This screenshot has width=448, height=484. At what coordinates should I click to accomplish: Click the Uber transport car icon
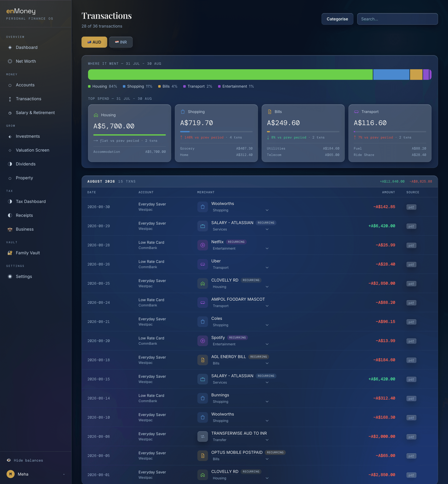pos(203,264)
